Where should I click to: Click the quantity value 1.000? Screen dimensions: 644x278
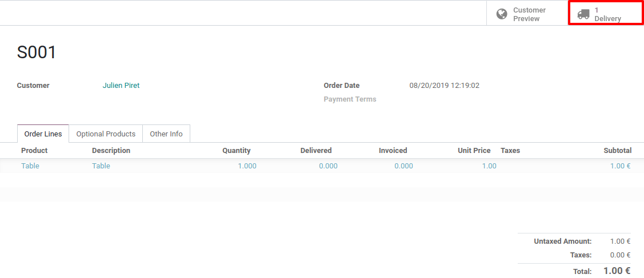[247, 166]
